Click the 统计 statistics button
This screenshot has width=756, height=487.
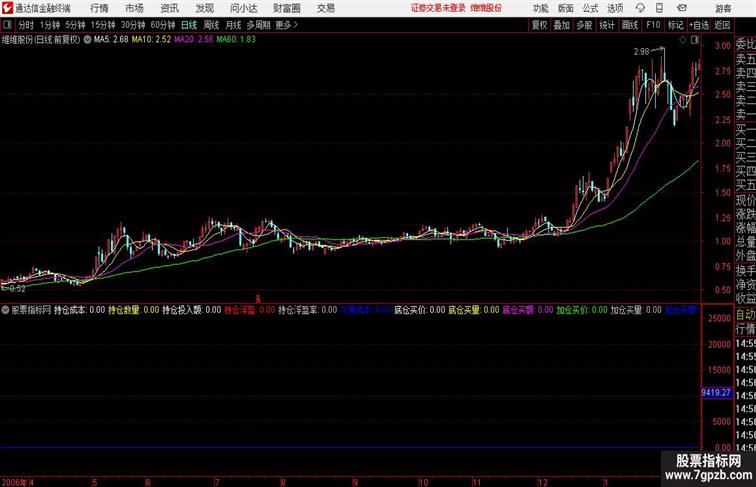pyautogui.click(x=607, y=25)
